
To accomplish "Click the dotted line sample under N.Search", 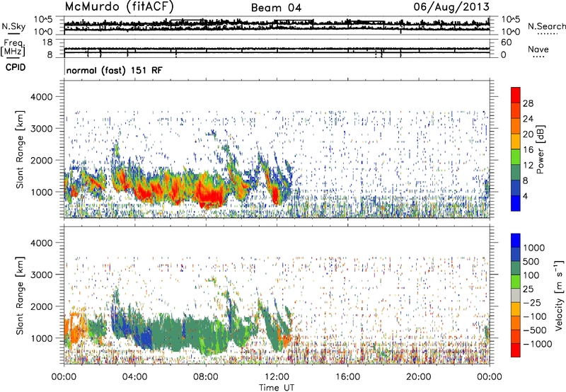I will coord(548,34).
